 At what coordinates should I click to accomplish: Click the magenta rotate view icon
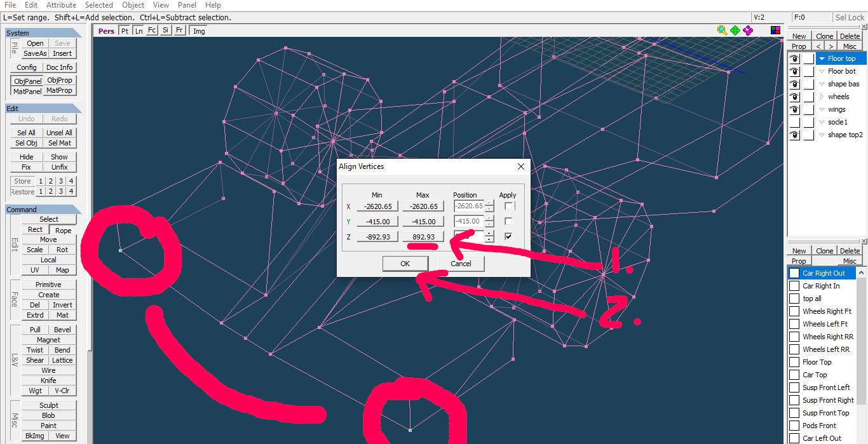point(749,30)
